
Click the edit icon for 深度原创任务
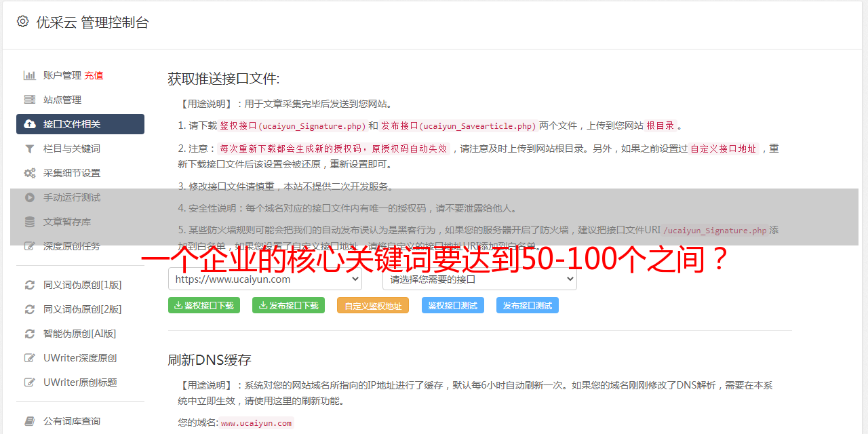[30, 246]
